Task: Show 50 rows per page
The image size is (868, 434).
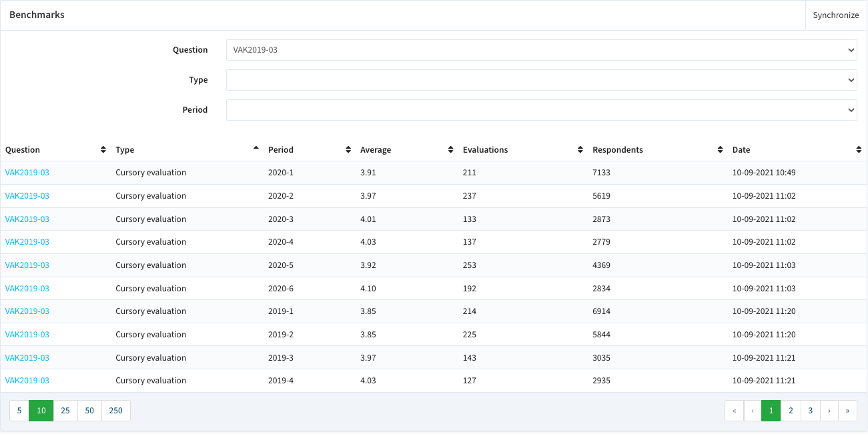Action: (89, 411)
